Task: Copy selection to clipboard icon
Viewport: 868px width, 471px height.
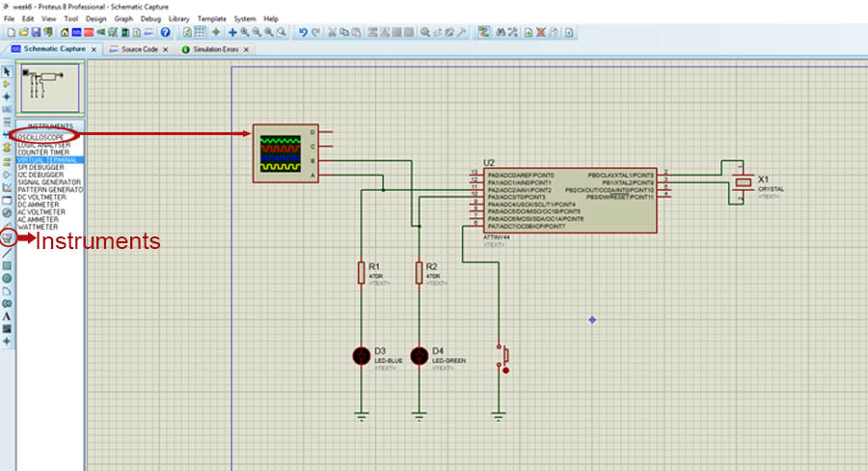Action: tap(344, 32)
